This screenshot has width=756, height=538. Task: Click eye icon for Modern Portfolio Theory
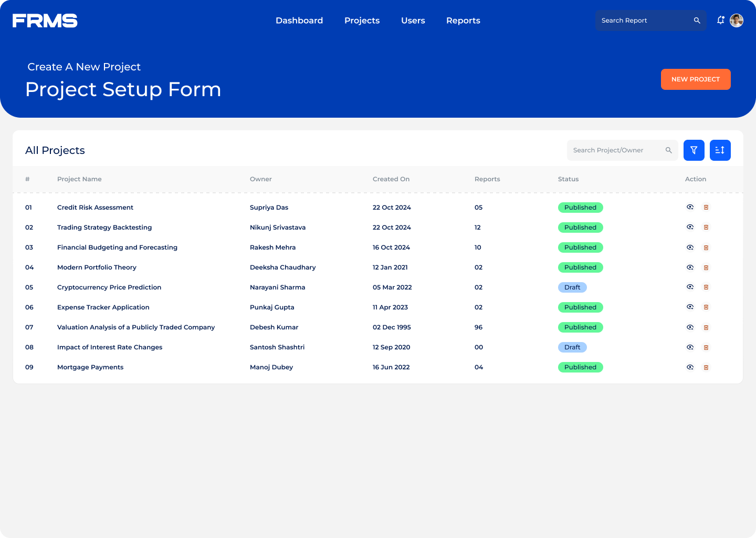[690, 267]
